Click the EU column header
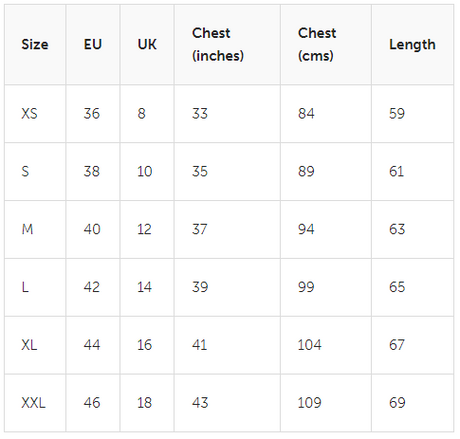Screen dimensions: 460x439 click(x=93, y=44)
